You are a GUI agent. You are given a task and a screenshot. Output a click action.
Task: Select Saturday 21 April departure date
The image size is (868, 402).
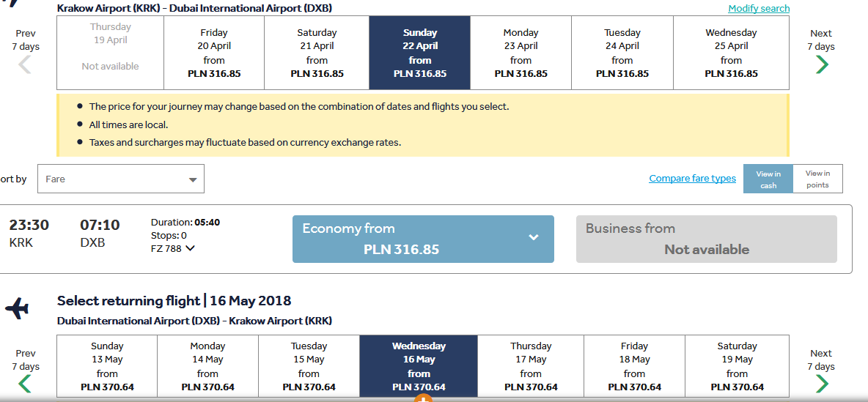[x=317, y=53]
